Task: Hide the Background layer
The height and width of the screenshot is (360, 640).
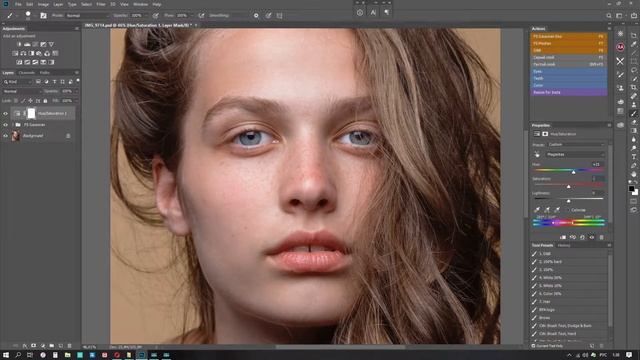Action: [5, 136]
